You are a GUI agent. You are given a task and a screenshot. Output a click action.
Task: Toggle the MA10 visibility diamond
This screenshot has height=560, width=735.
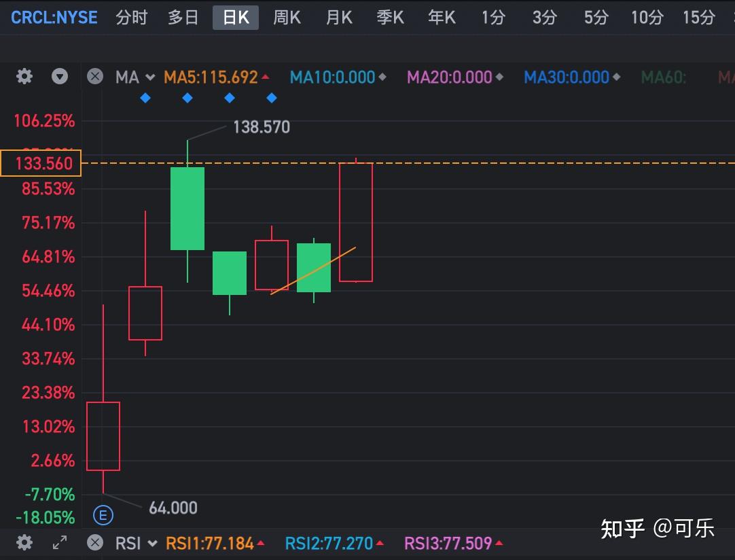[x=381, y=77]
